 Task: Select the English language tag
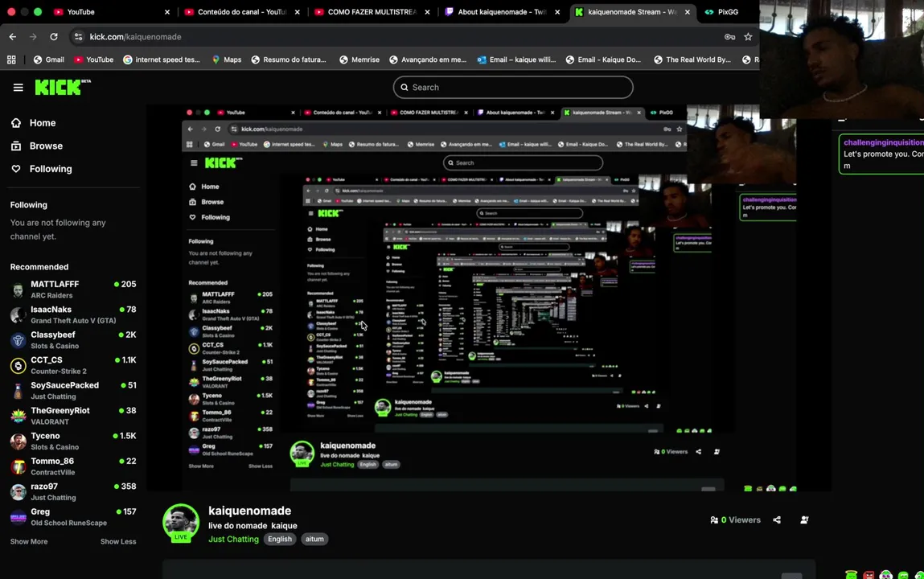coord(280,539)
